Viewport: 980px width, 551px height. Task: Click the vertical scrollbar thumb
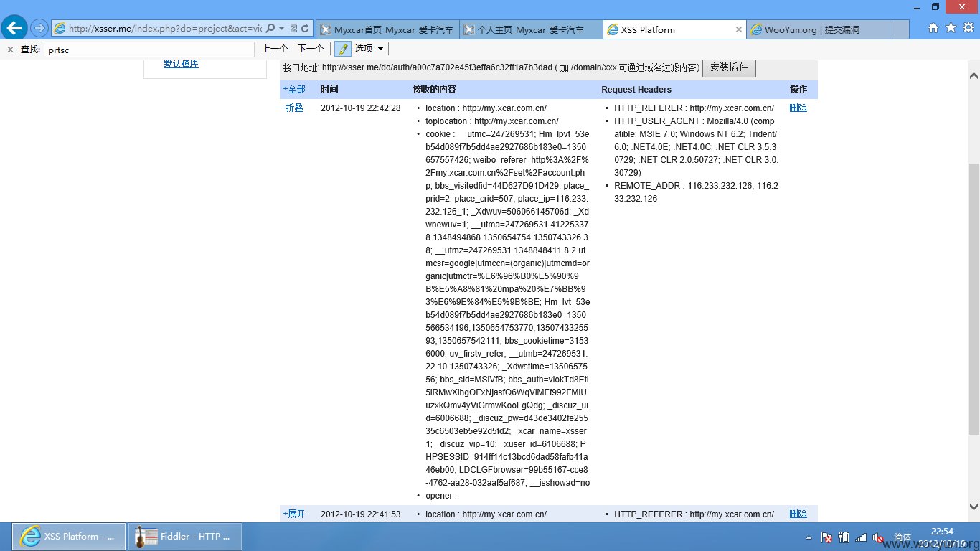click(973, 299)
